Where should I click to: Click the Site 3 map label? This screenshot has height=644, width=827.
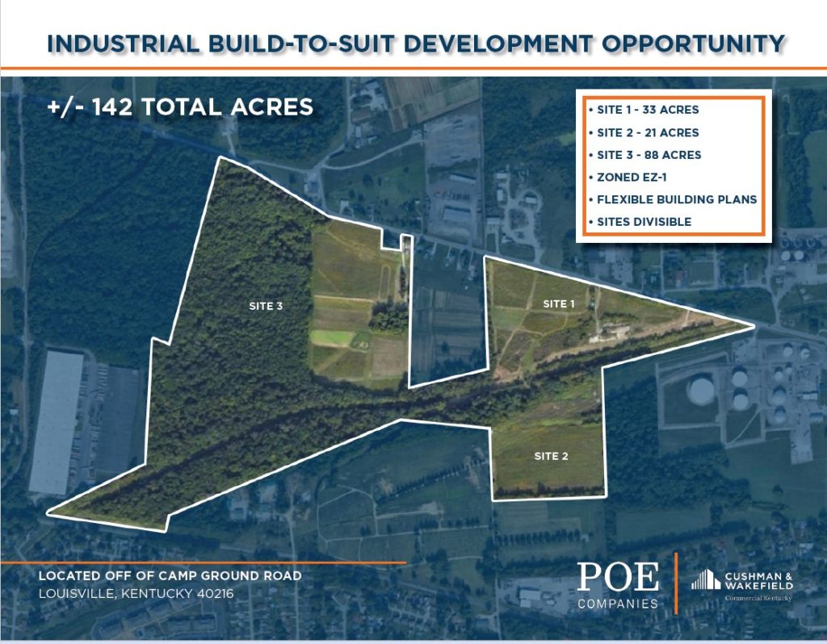[x=266, y=306]
